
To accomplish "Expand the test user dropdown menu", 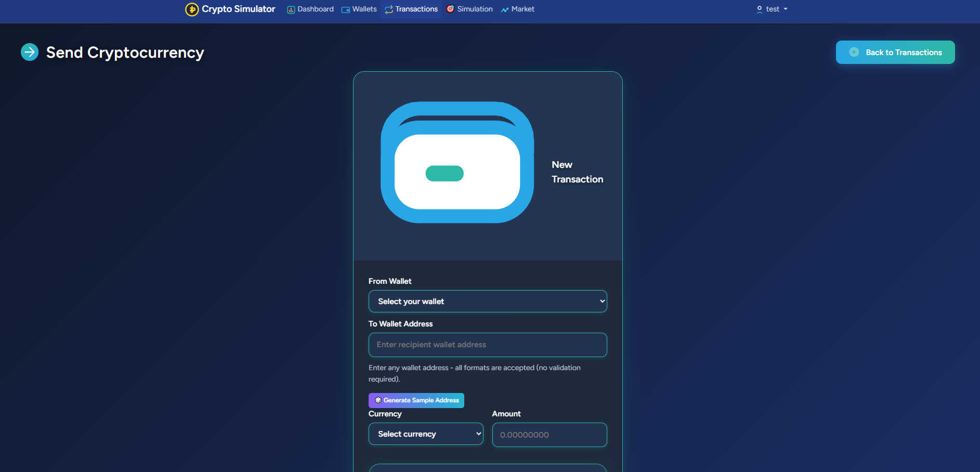I will click(772, 9).
